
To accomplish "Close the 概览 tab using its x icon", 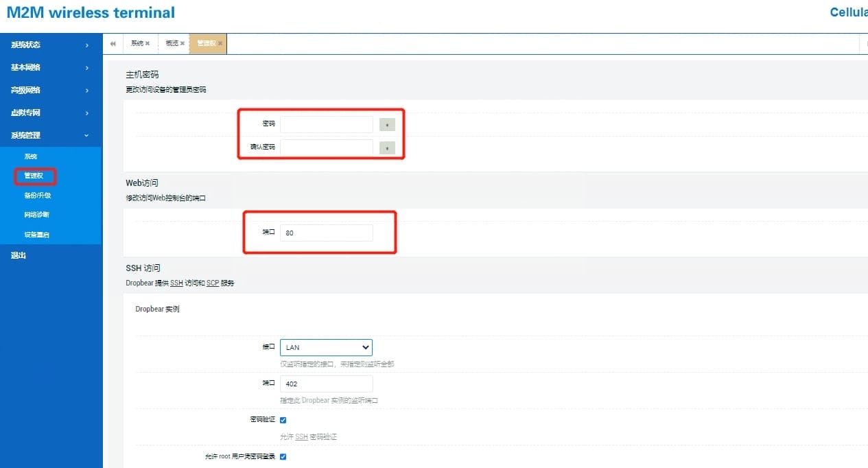I will pyautogui.click(x=183, y=43).
